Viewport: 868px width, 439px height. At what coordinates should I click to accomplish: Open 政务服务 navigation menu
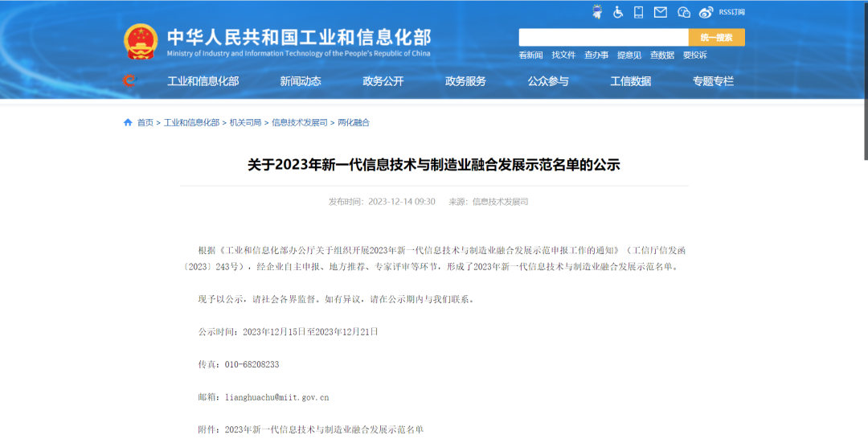pyautogui.click(x=465, y=81)
